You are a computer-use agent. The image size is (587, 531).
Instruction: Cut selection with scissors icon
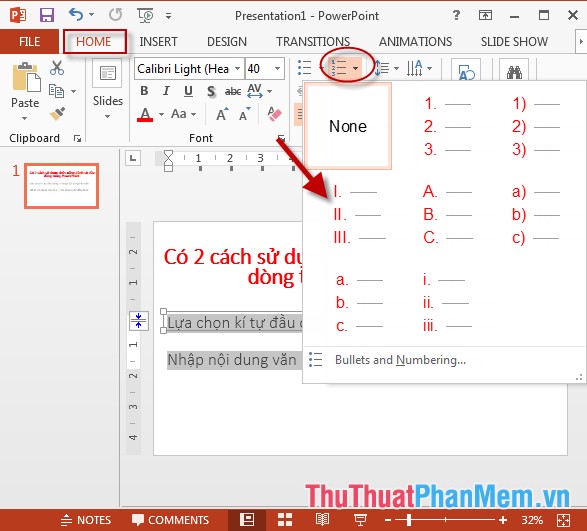pyautogui.click(x=57, y=68)
